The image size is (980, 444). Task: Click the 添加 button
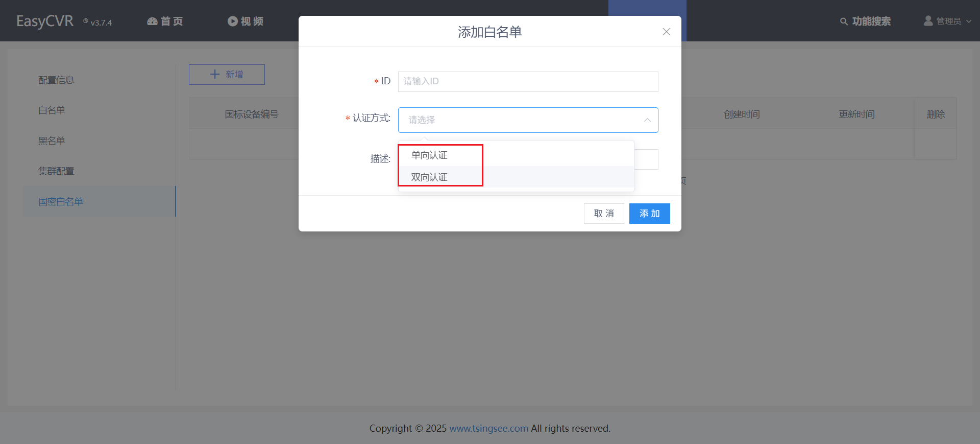click(649, 214)
